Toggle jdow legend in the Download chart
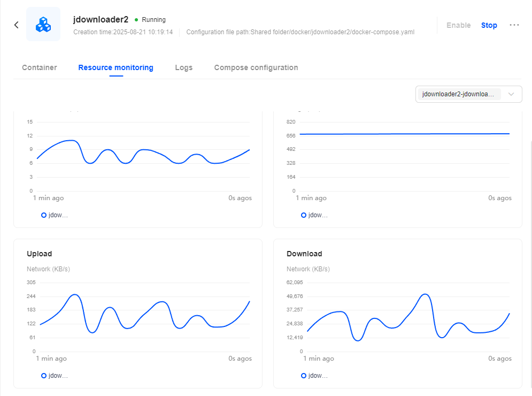 pos(314,376)
